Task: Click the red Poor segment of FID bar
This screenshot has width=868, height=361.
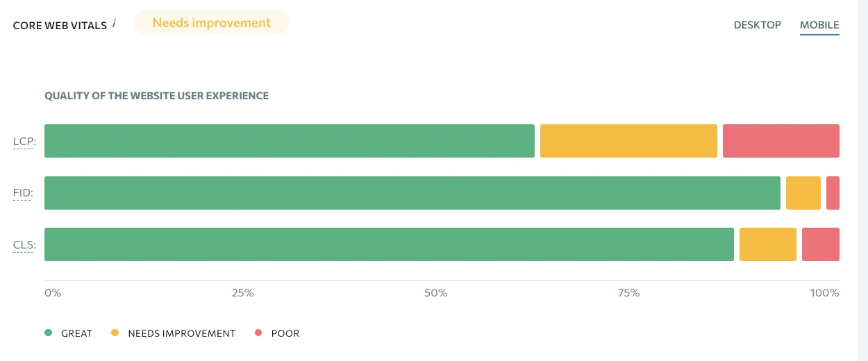Action: 833,193
